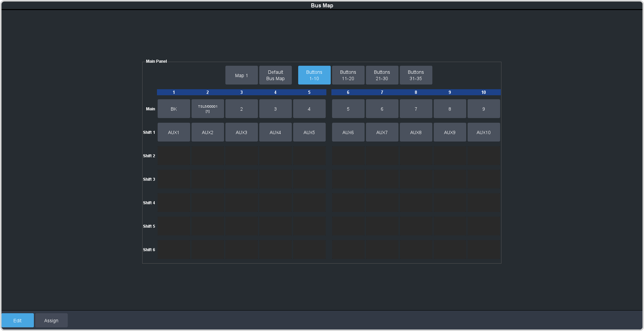
Task: Click the empty Shift 2 cell under column 1
Action: click(x=174, y=156)
